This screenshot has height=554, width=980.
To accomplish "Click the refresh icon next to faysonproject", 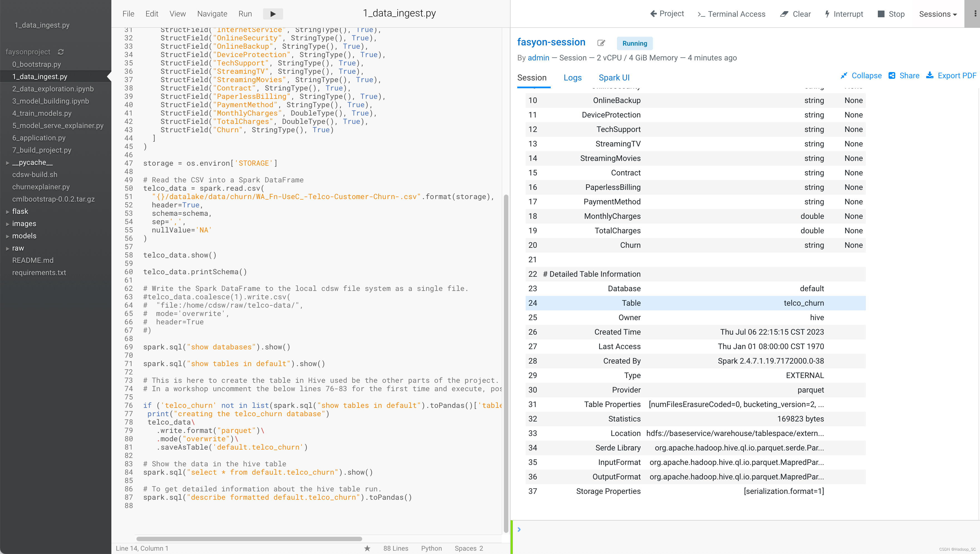I will click(61, 52).
